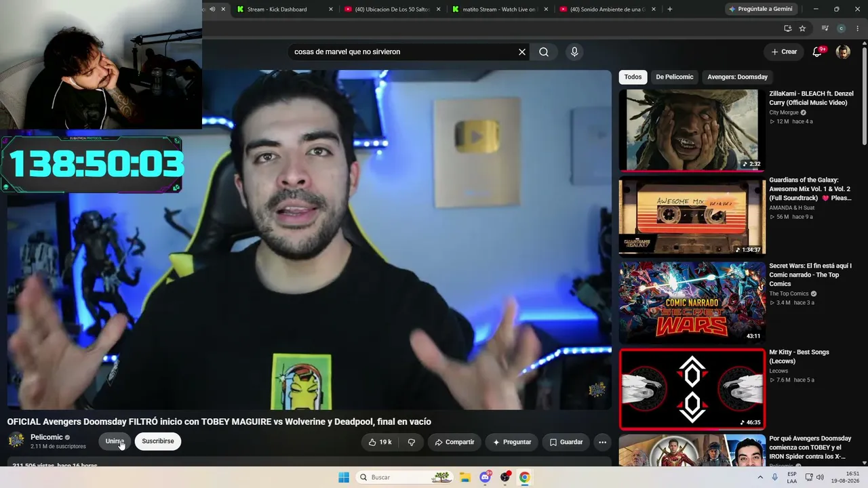Open the Chrome profile circle icon
The image size is (868, 488).
click(x=842, y=28)
